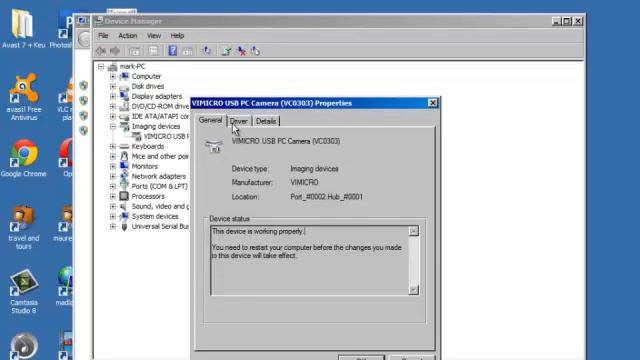Click the Back arrow in Device Manager toolbar

pos(100,51)
